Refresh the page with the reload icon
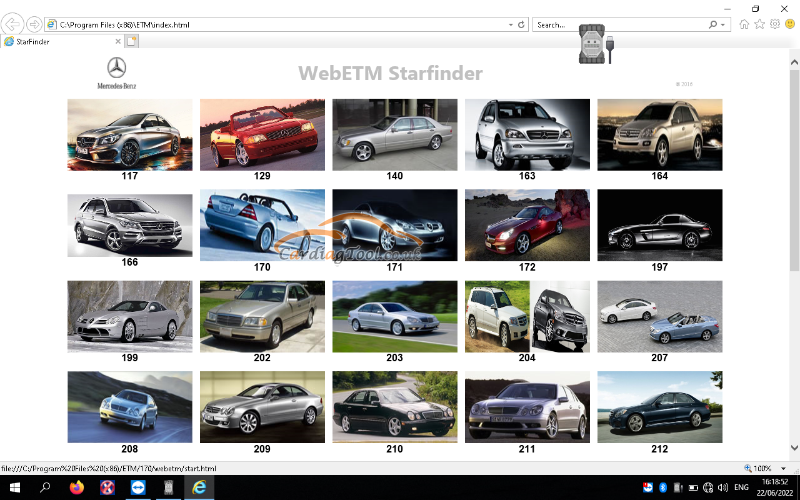This screenshot has height=500, width=800. (x=523, y=23)
